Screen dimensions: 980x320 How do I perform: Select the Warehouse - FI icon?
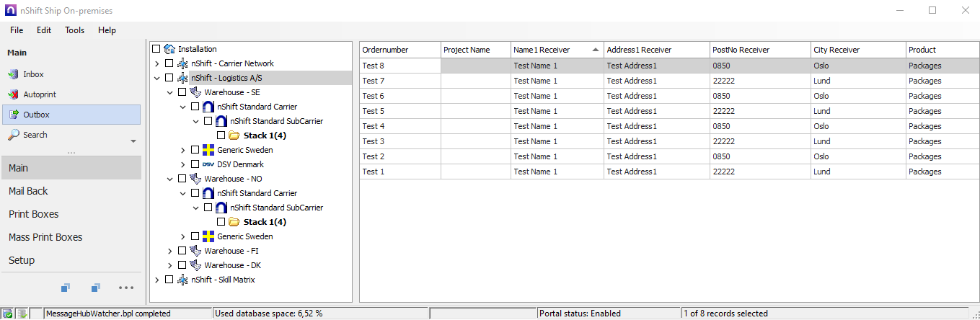click(195, 251)
